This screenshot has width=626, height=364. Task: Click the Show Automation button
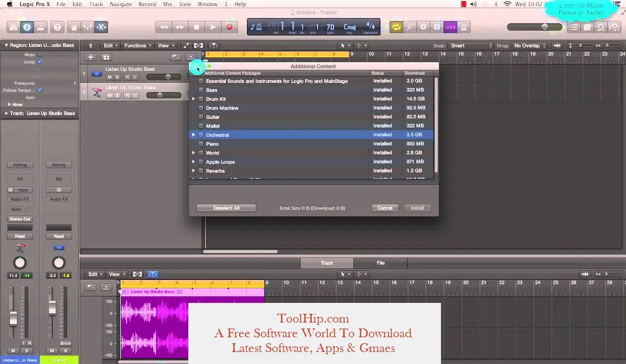(186, 45)
